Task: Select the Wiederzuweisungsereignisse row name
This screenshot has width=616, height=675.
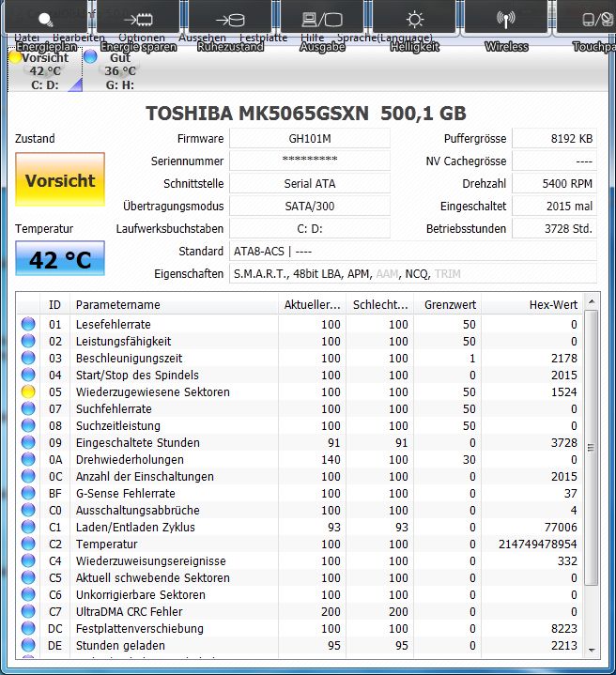Action: tap(150, 560)
